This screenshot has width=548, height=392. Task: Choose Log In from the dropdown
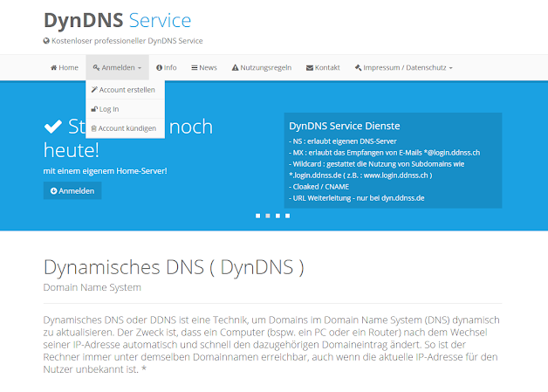click(125, 109)
